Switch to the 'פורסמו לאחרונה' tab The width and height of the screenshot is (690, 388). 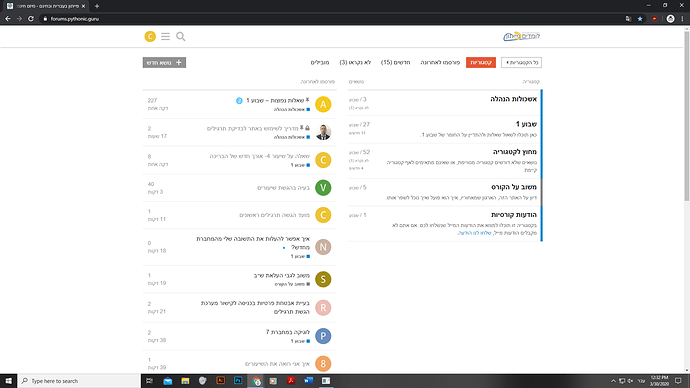click(440, 62)
